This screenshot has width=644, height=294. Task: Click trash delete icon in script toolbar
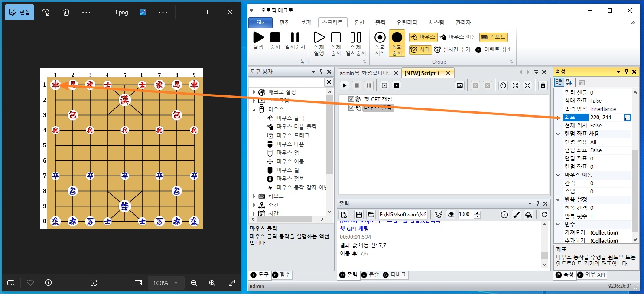(543, 85)
